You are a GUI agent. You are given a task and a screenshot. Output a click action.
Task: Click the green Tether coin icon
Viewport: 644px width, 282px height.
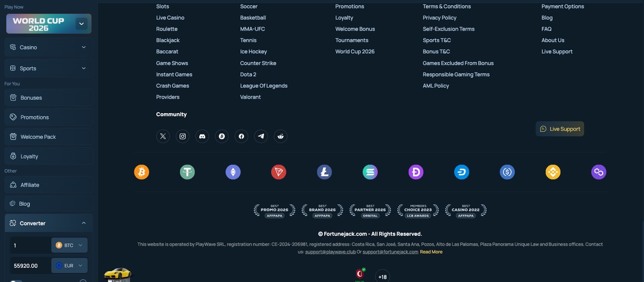click(187, 172)
